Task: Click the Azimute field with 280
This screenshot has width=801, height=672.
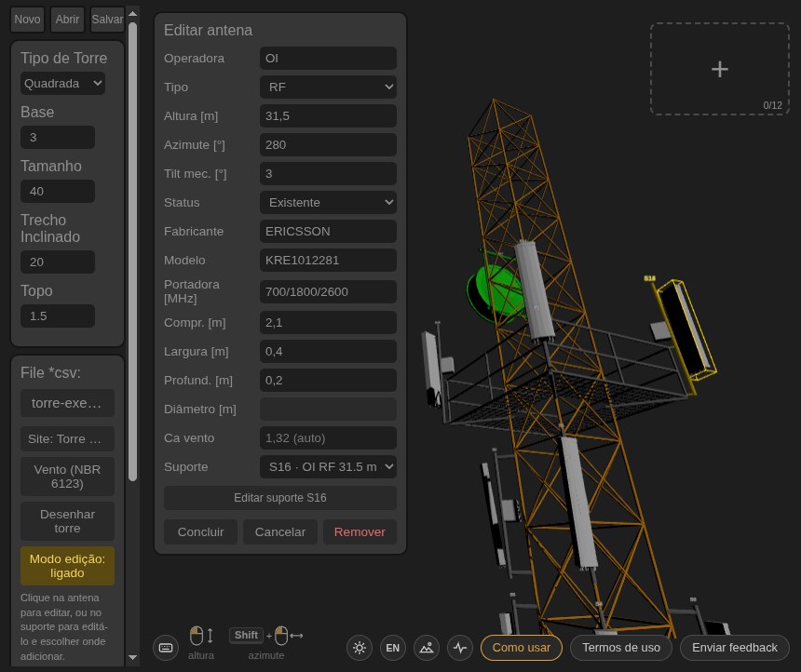Action: 328,145
